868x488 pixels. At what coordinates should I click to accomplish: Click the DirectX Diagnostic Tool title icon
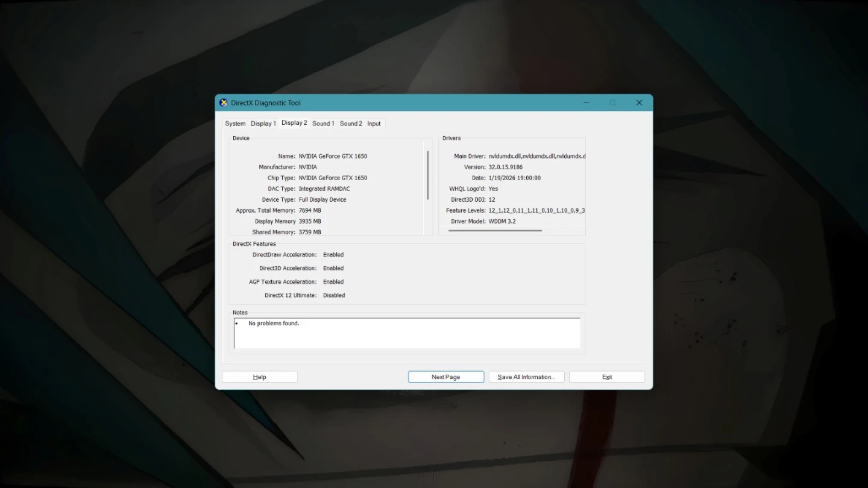pos(224,102)
